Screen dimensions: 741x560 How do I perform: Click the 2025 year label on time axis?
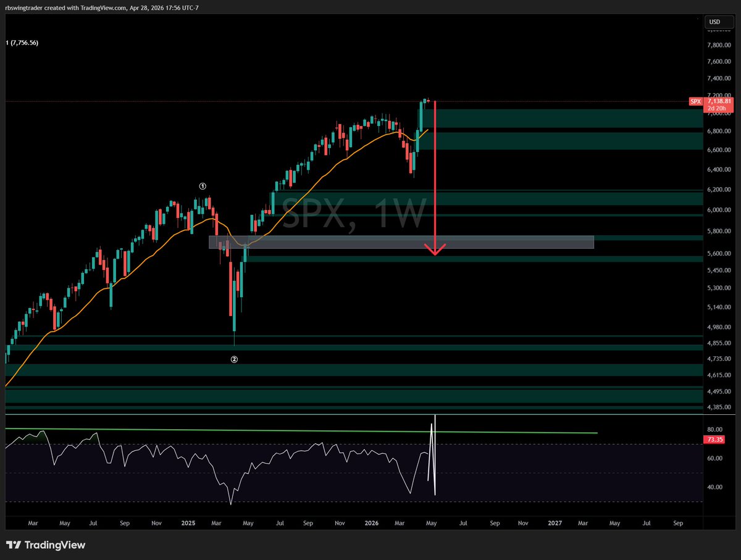pos(189,523)
